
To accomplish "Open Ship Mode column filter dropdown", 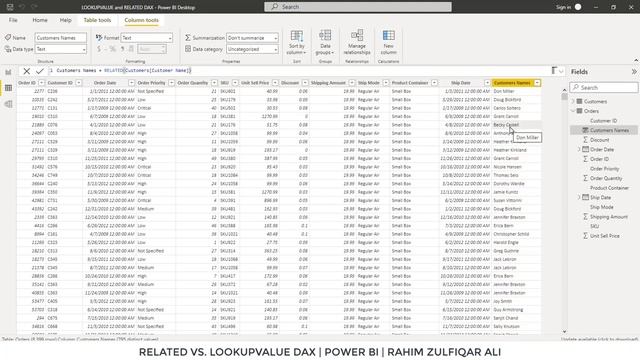I will (x=385, y=83).
